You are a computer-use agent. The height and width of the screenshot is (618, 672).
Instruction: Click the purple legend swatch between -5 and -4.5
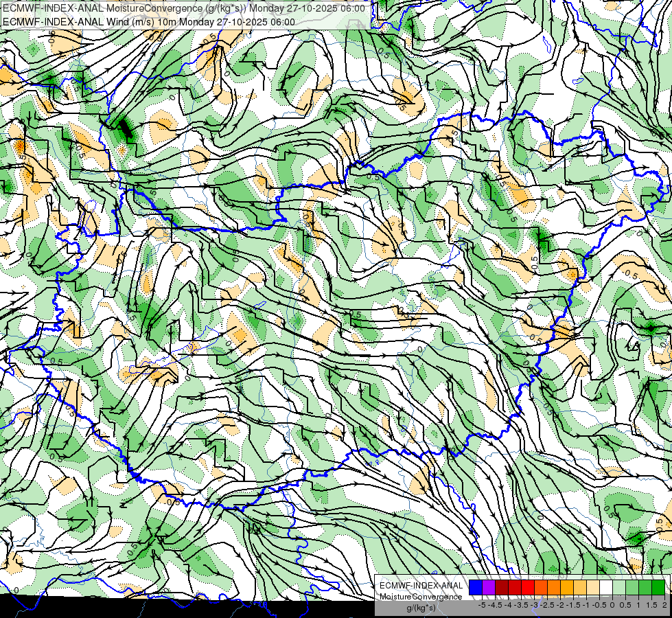489,587
